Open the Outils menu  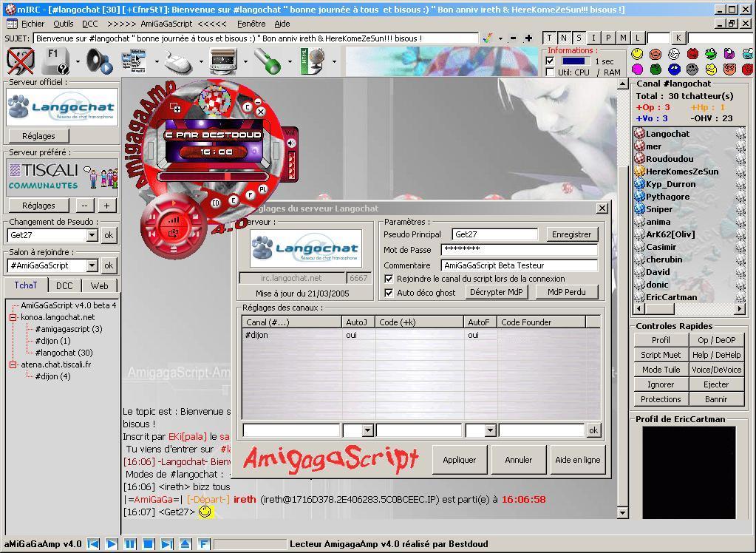[63, 24]
